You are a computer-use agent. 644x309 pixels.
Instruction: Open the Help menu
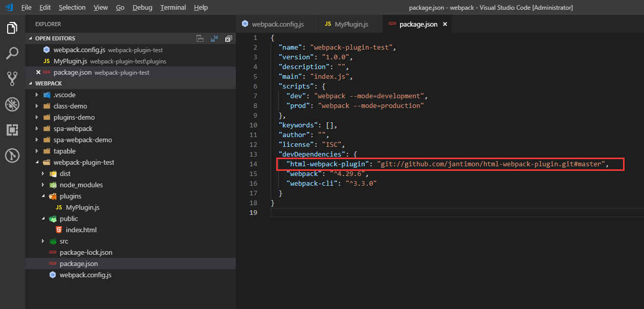pyautogui.click(x=201, y=8)
